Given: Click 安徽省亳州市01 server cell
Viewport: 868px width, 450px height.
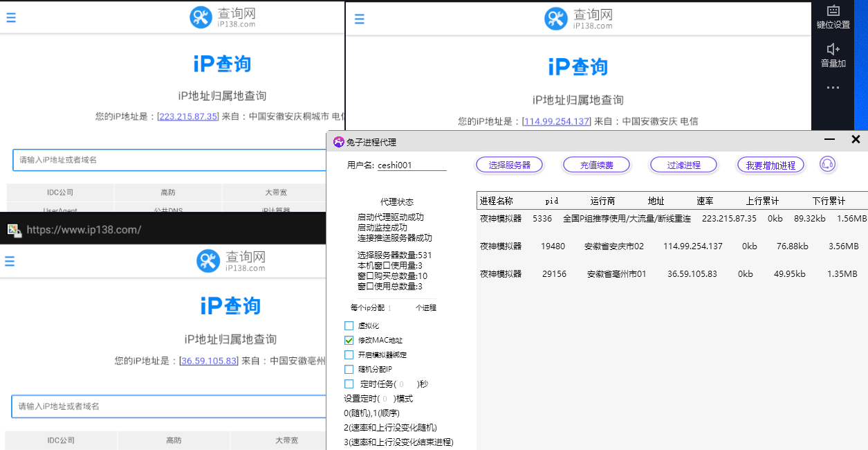Looking at the screenshot, I should 617,273.
